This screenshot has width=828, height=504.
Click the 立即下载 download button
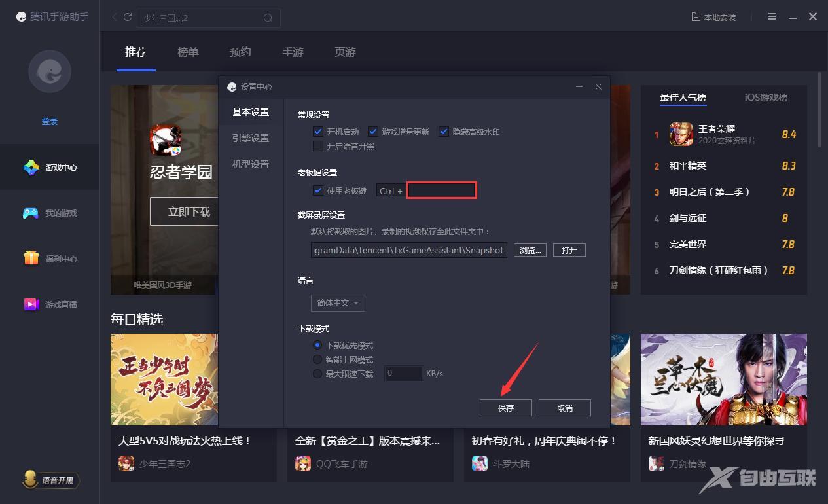(x=189, y=211)
